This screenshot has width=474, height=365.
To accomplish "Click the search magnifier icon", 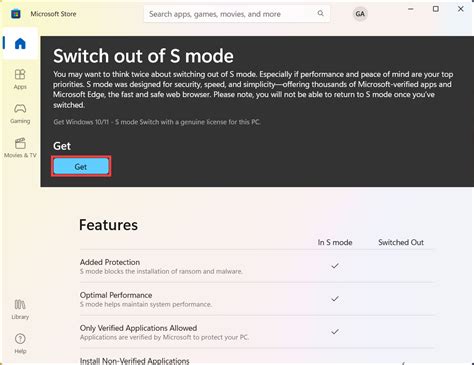I will point(320,13).
